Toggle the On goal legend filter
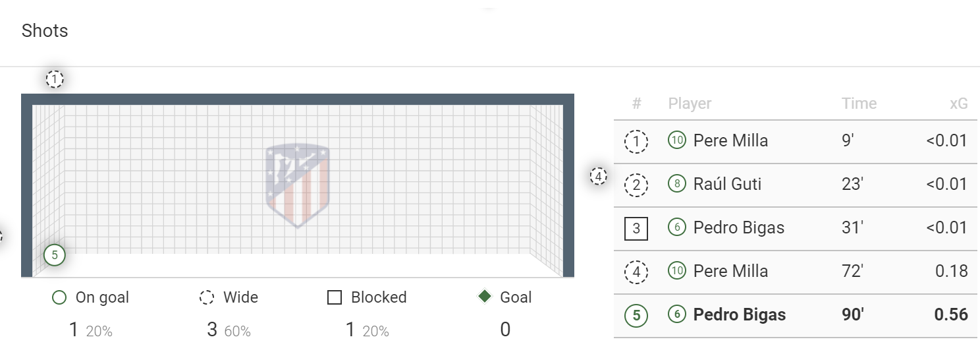 [x=90, y=297]
